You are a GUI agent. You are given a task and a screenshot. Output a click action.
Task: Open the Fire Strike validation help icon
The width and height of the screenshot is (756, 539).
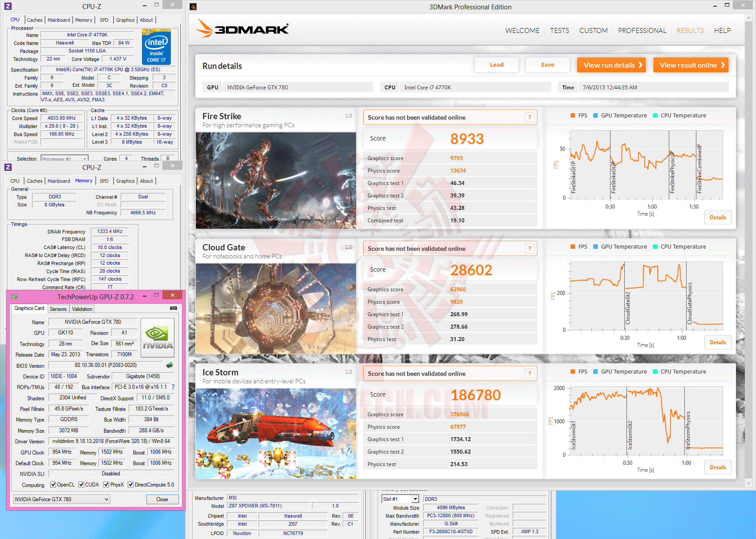pyautogui.click(x=530, y=117)
